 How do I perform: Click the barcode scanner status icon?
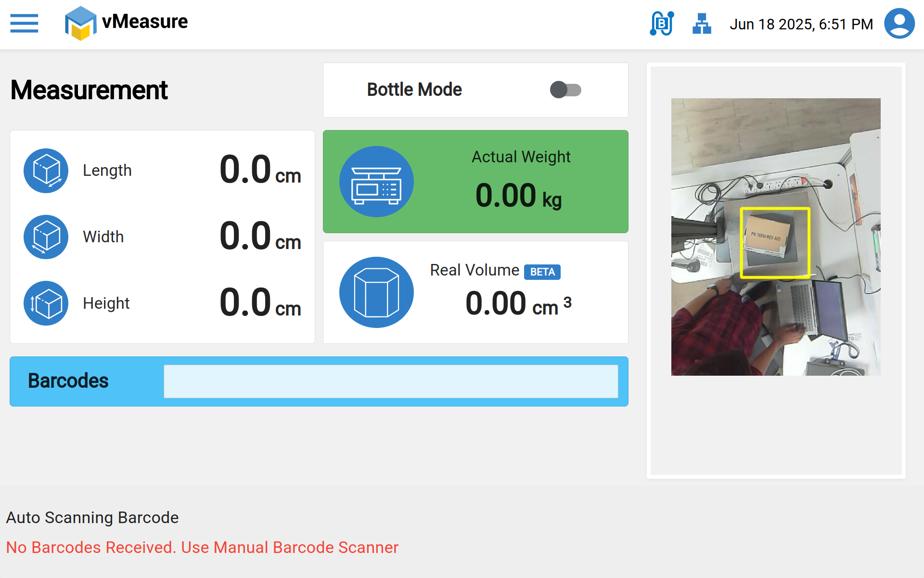[662, 24]
